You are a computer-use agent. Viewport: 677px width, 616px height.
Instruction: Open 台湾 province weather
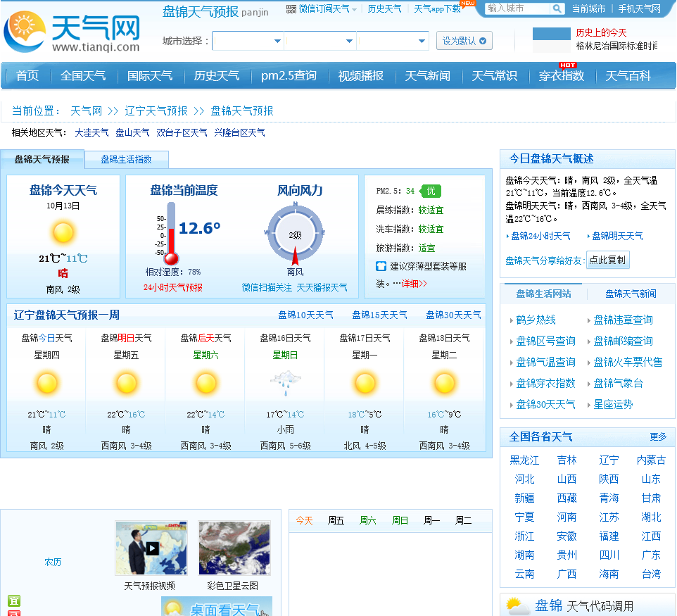651,574
